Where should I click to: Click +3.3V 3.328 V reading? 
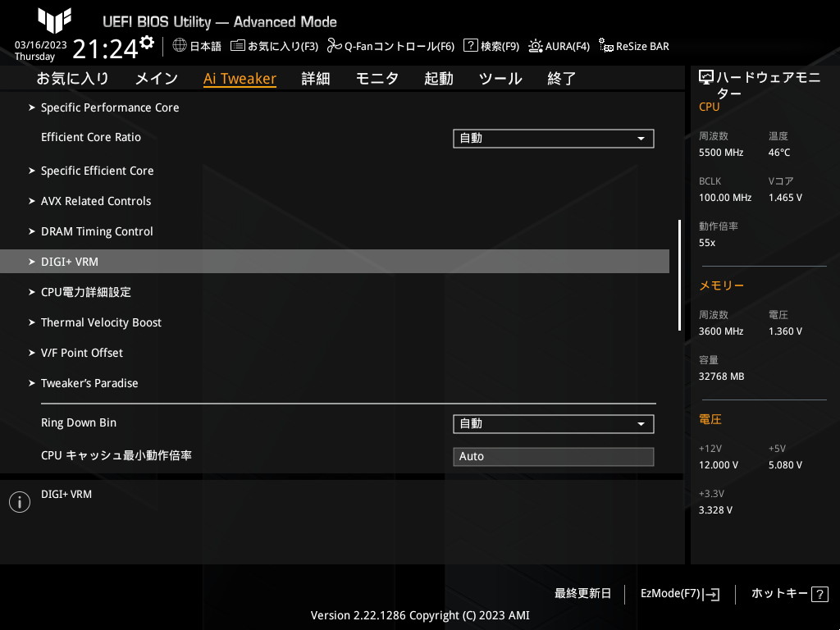point(715,510)
